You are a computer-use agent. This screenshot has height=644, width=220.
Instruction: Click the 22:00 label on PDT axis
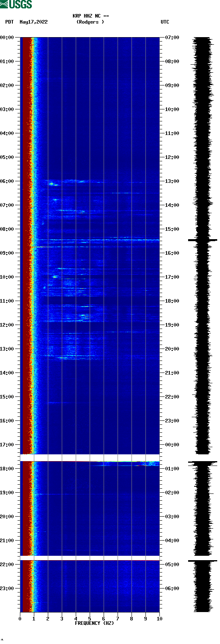(7, 565)
